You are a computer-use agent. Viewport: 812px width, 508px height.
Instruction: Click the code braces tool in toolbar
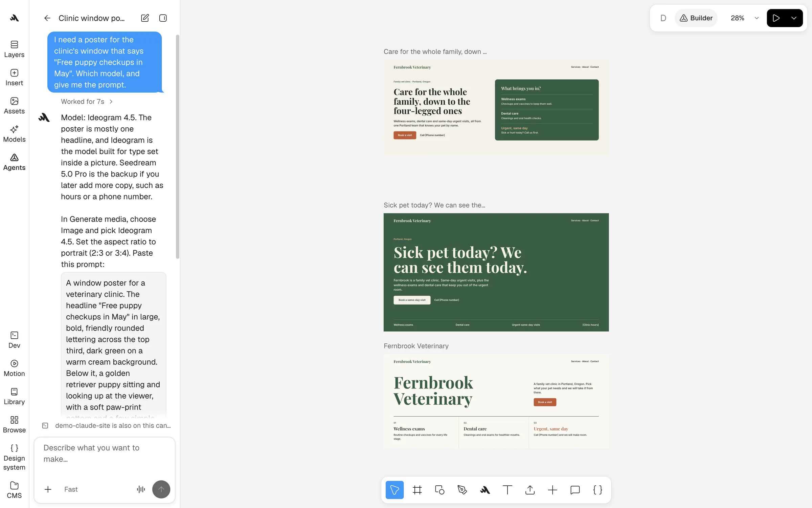pos(597,490)
